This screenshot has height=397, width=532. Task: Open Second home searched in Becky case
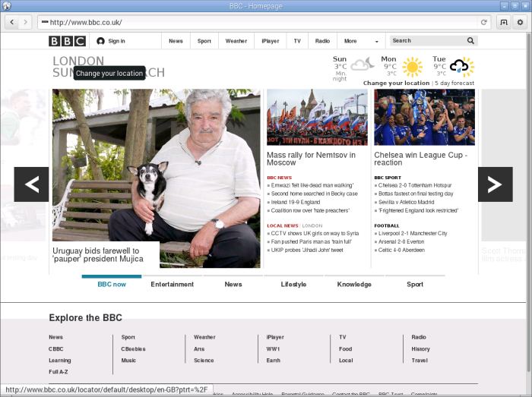click(314, 194)
